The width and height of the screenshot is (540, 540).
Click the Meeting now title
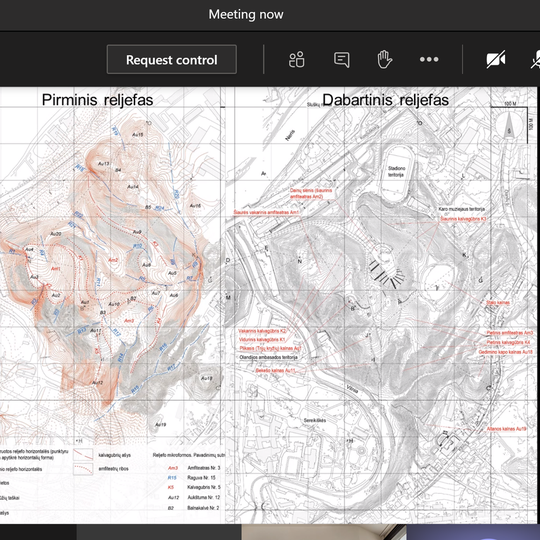point(246,14)
